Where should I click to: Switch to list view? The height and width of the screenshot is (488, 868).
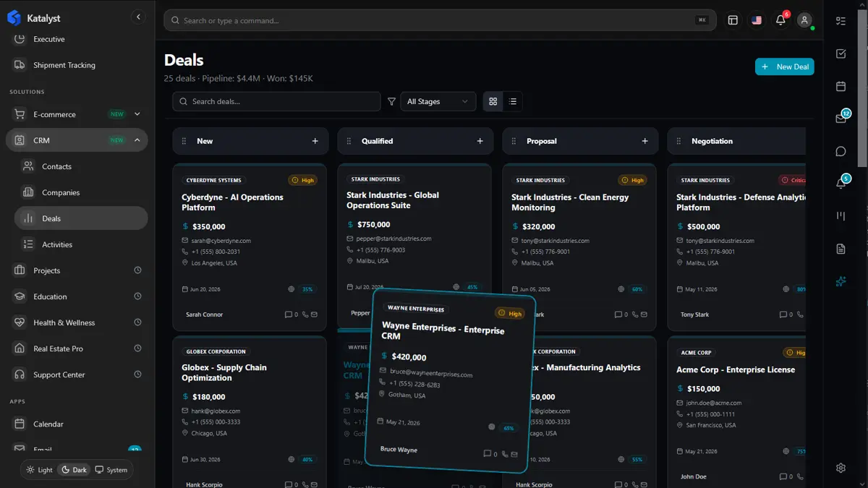click(513, 101)
